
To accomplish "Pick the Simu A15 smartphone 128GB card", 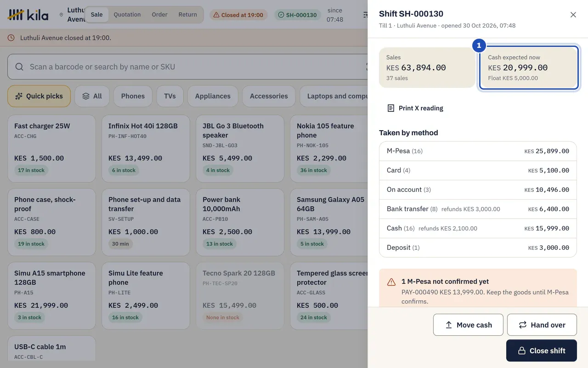I will pos(52,296).
